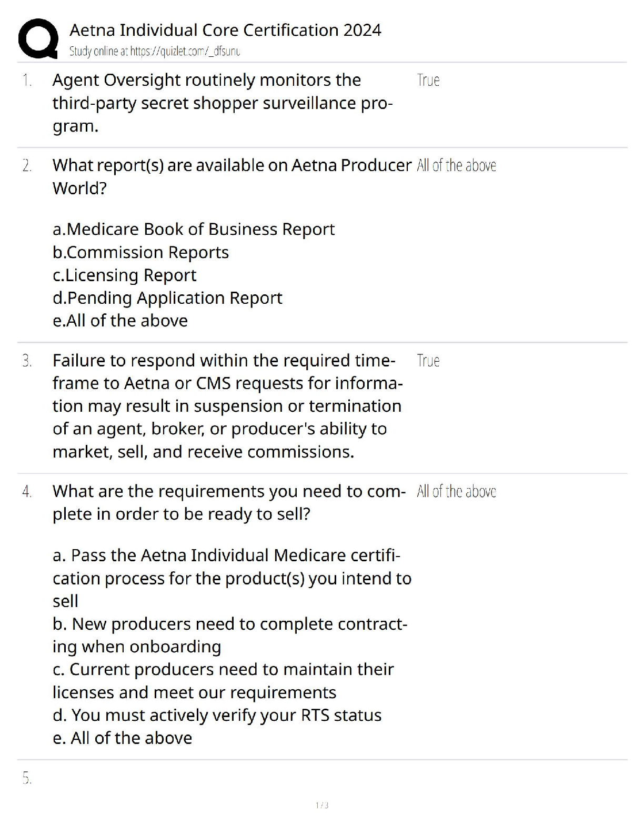Image resolution: width=644 pixels, height=834 pixels.
Task: Click the True answer for question 1
Action: coord(428,80)
